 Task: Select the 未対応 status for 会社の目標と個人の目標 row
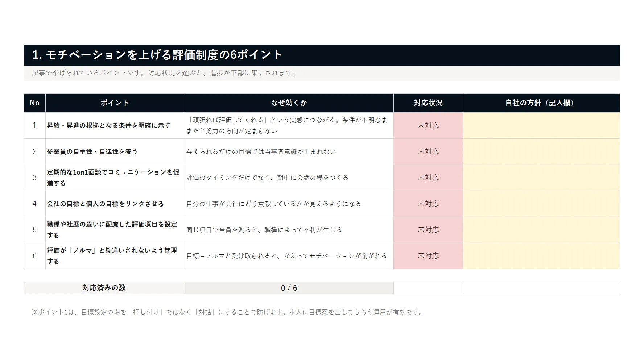pos(428,204)
